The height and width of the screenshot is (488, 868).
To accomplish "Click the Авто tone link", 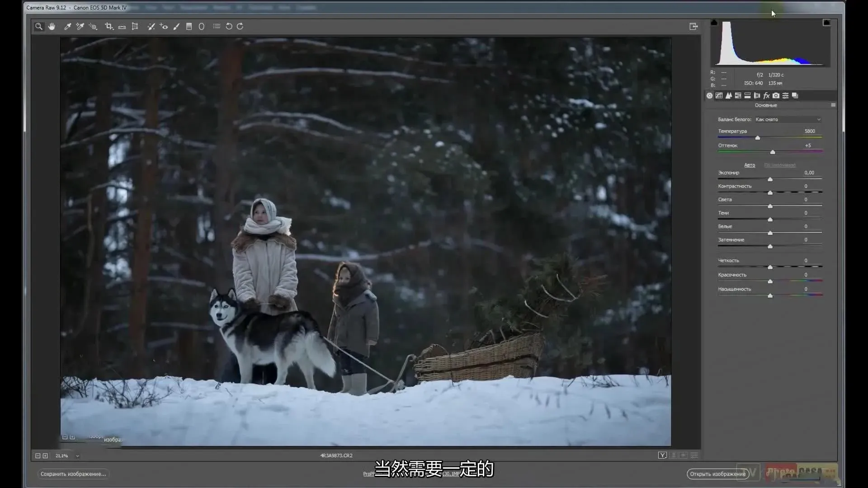I will tap(750, 165).
